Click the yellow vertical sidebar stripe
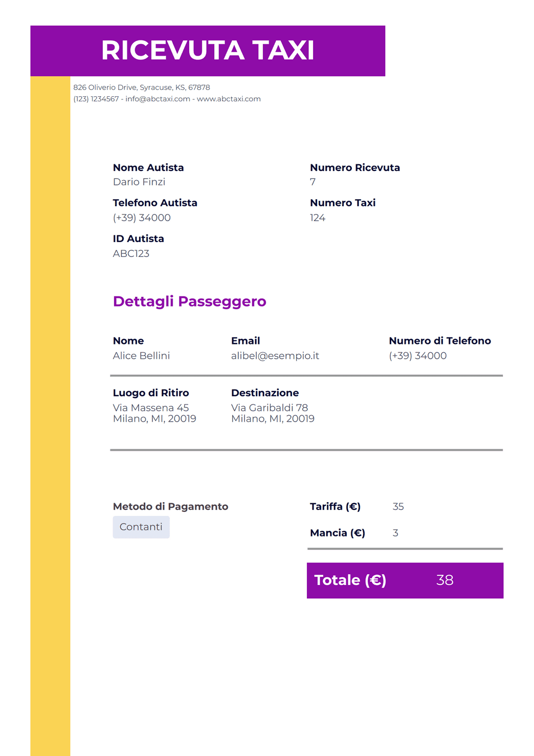The height and width of the screenshot is (756, 534). point(50,416)
